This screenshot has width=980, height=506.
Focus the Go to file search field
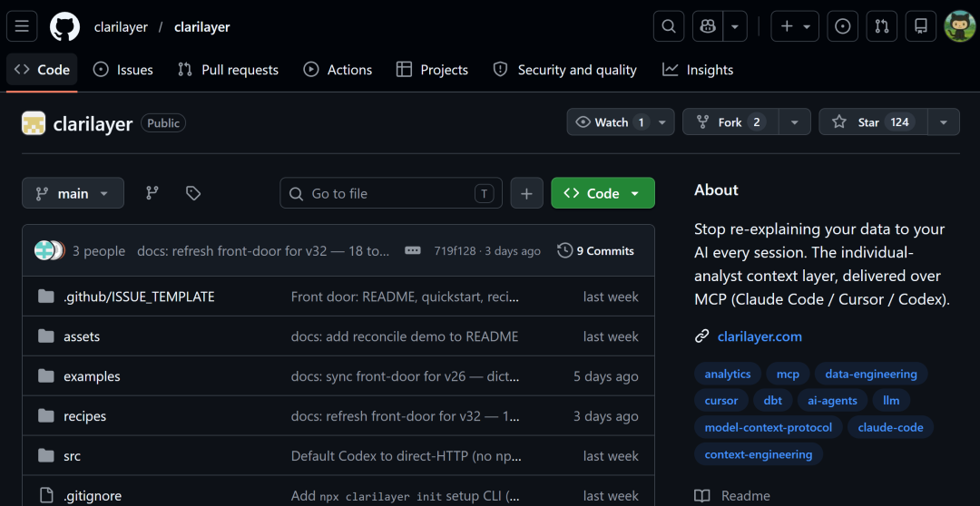pyautogui.click(x=390, y=193)
